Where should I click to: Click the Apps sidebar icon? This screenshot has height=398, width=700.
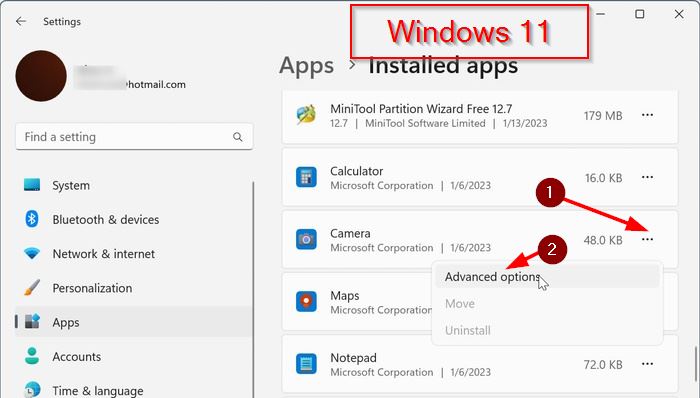pos(32,321)
